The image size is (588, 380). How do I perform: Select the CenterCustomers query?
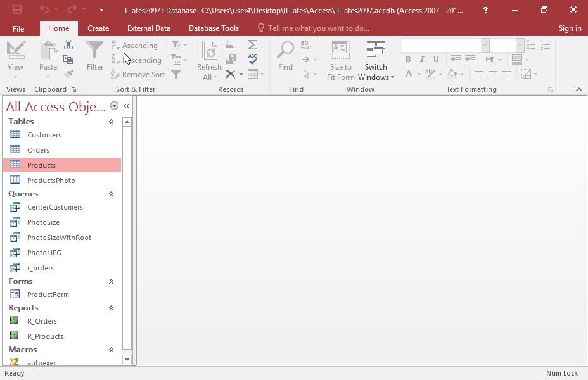[x=54, y=207]
